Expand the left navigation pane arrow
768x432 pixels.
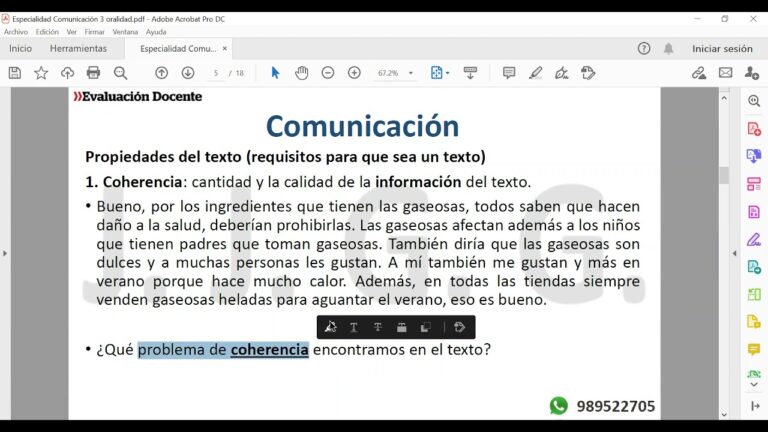5,253
